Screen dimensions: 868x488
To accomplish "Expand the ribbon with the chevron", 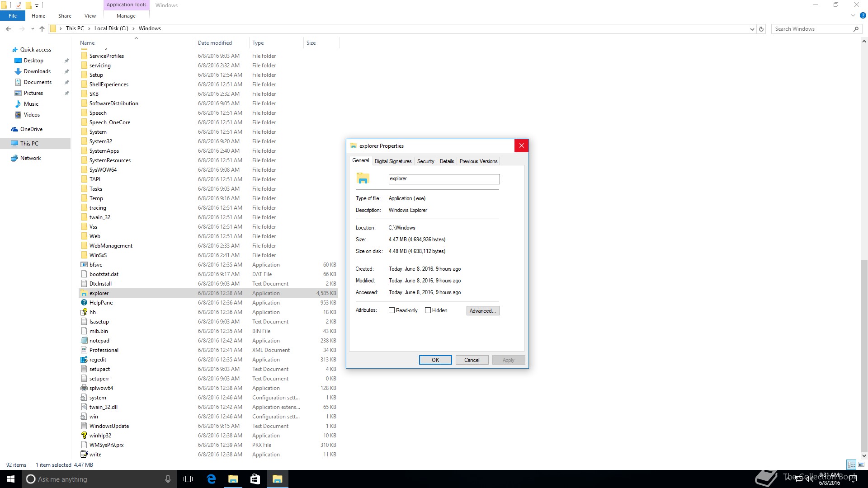I will tap(853, 15).
